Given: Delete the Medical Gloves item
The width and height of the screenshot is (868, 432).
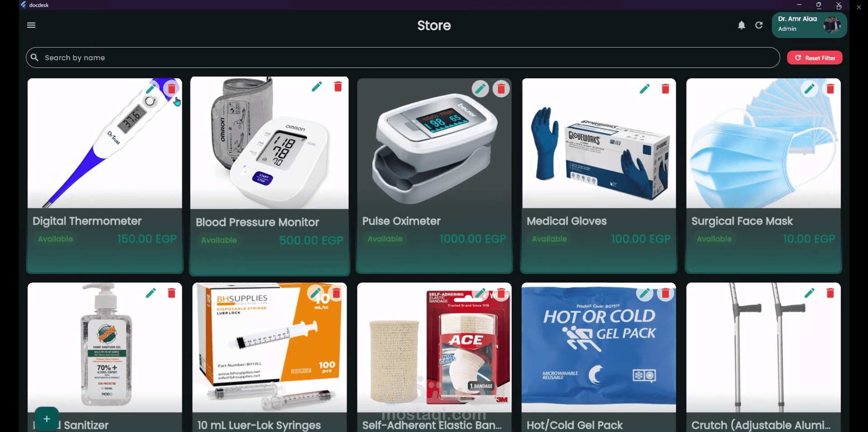Looking at the screenshot, I should pyautogui.click(x=665, y=89).
